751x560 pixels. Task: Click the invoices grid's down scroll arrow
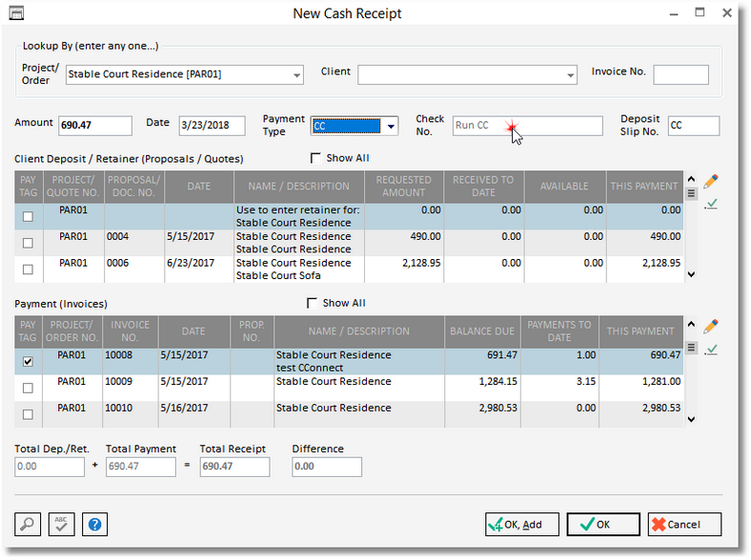pos(691,420)
